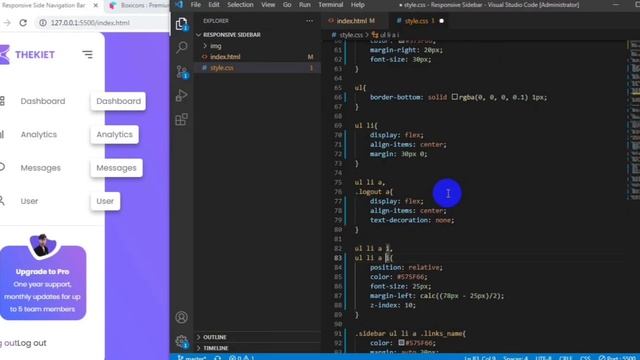
Task: Click the Dashboard tooltip label
Action: click(118, 101)
